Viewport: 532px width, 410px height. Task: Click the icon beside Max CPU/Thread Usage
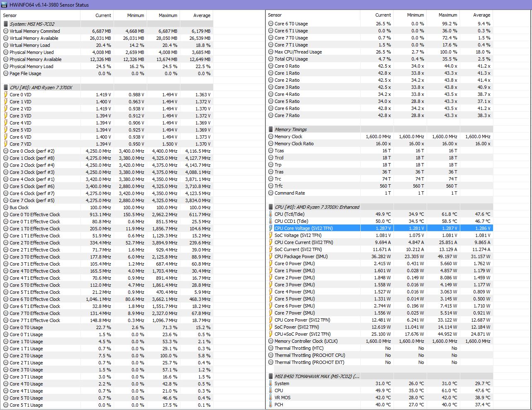click(271, 52)
